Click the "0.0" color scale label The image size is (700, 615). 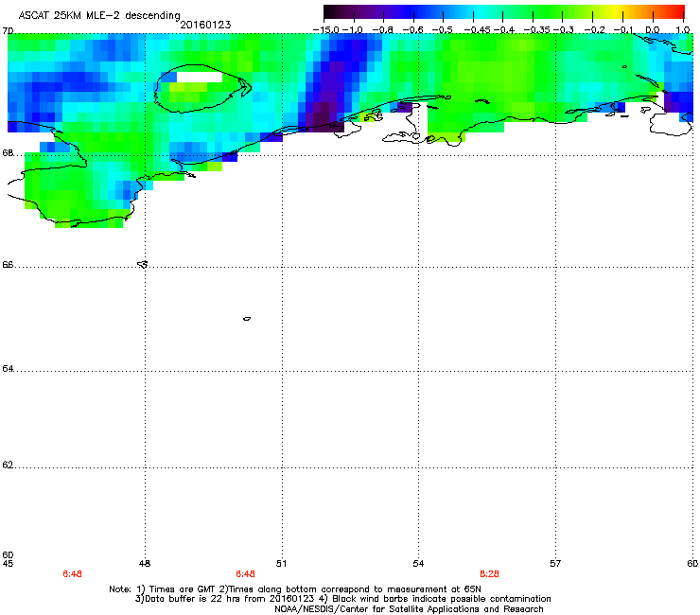[653, 30]
